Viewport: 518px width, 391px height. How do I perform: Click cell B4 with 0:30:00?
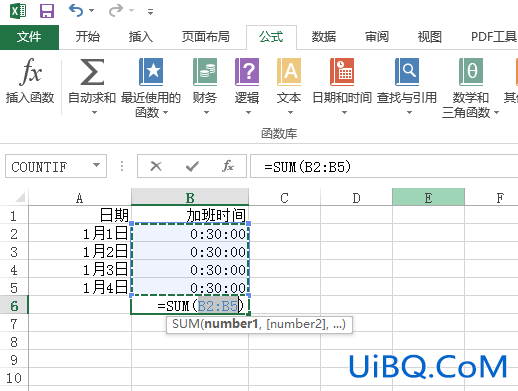tap(190, 269)
